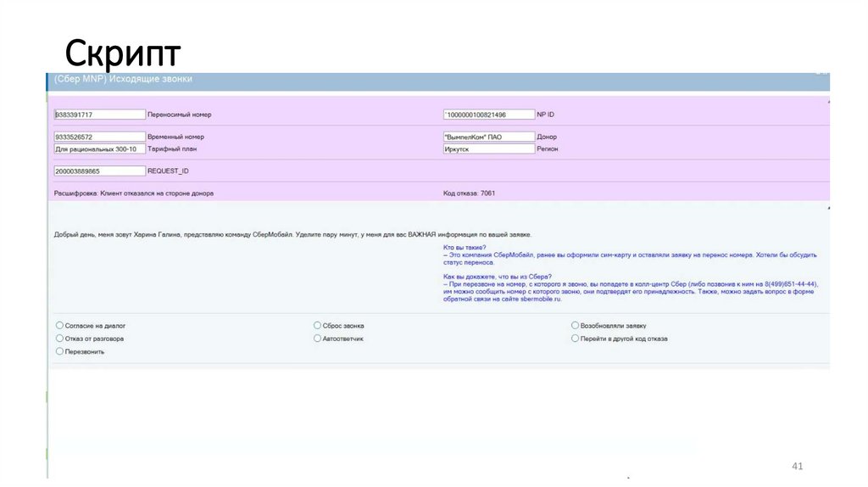The width and height of the screenshot is (868, 487).
Task: Select the "Перезвонить" radio button
Action: point(59,351)
